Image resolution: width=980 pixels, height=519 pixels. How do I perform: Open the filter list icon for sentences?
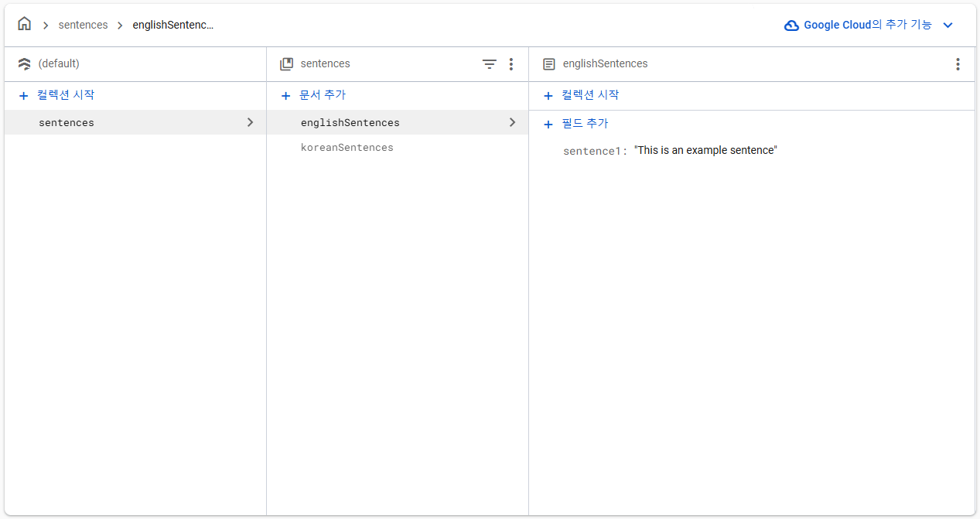click(490, 64)
